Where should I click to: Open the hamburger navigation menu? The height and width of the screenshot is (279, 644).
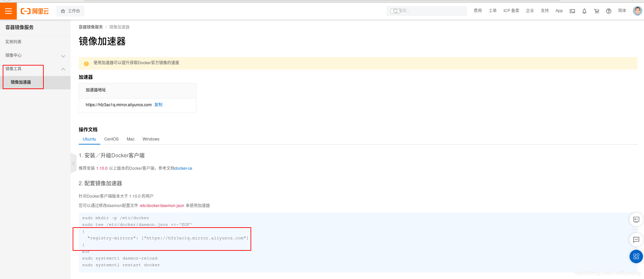pos(8,11)
